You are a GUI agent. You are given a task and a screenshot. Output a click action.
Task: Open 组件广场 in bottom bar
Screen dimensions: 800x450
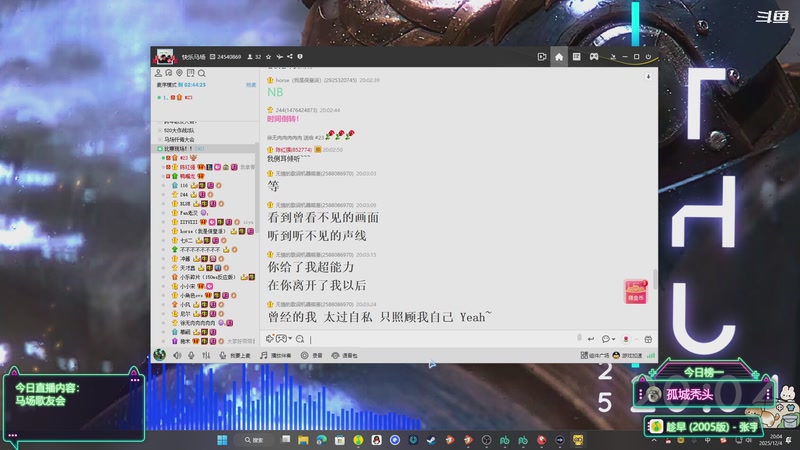(594, 355)
